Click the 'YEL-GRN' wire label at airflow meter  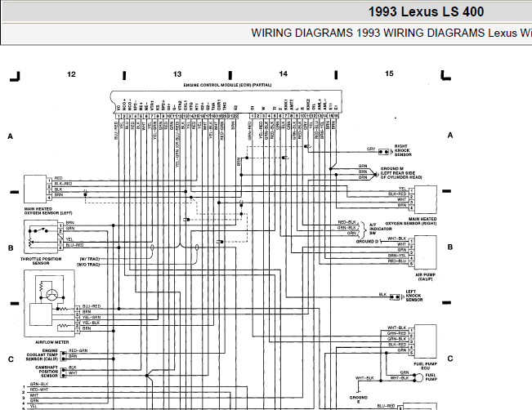(92, 317)
